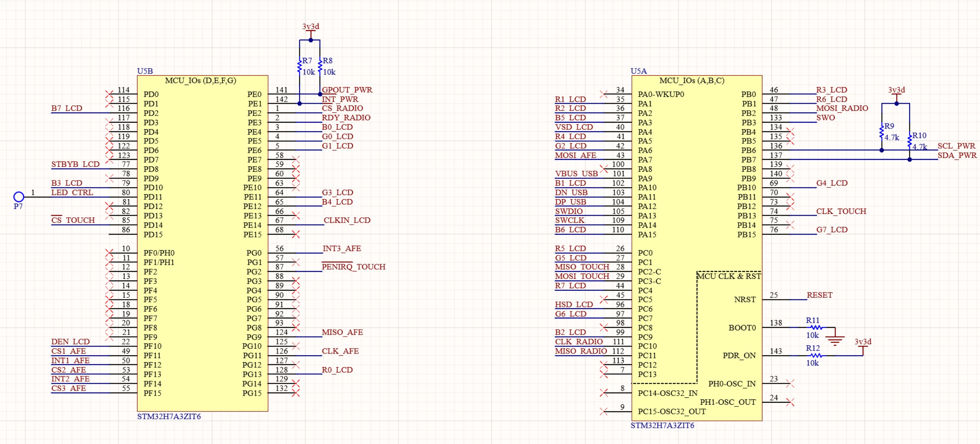Viewport: 980px width, 444px height.
Task: Select the CS_TOUCH net label
Action: [x=73, y=220]
